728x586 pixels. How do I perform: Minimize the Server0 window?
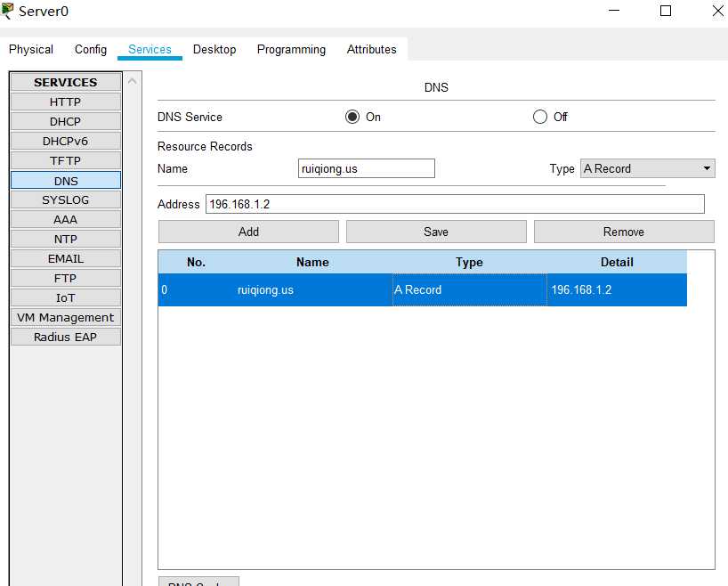coord(614,10)
